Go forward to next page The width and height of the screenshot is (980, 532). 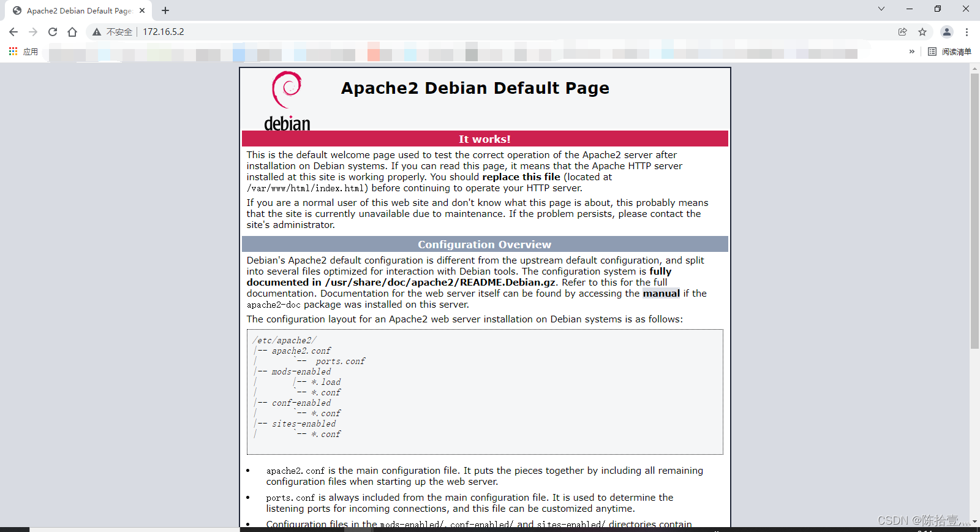(33, 32)
